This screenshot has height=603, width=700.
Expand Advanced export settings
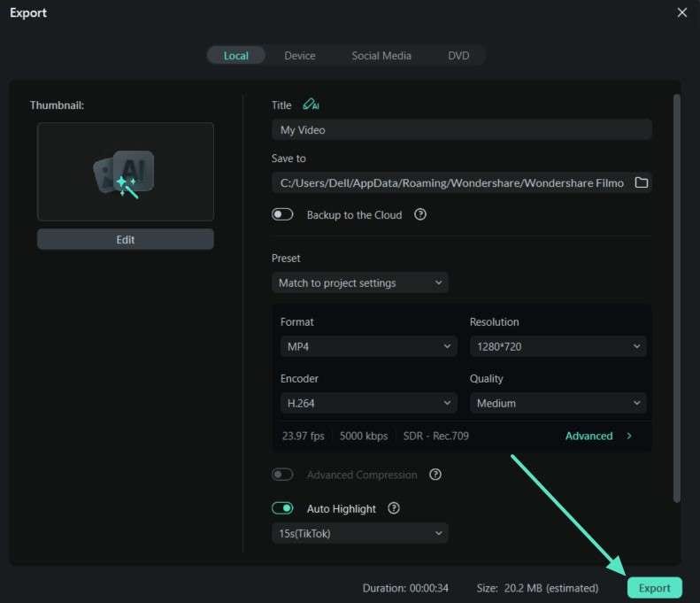(598, 436)
